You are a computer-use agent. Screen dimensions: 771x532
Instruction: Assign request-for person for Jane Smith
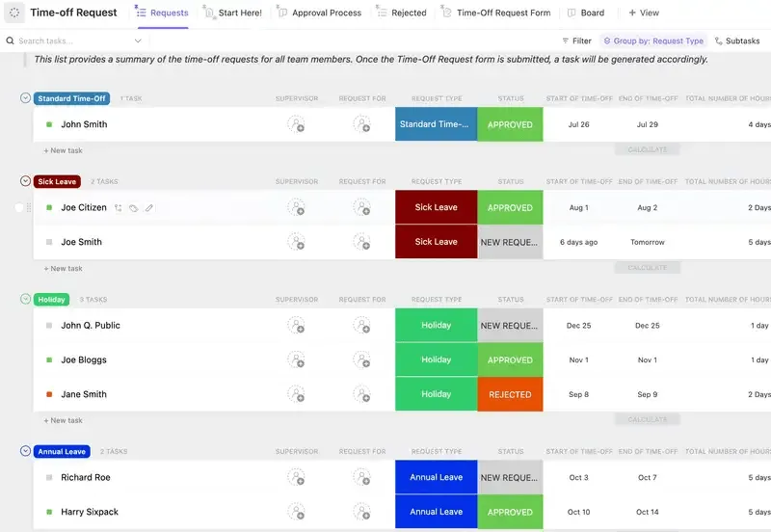(x=362, y=394)
